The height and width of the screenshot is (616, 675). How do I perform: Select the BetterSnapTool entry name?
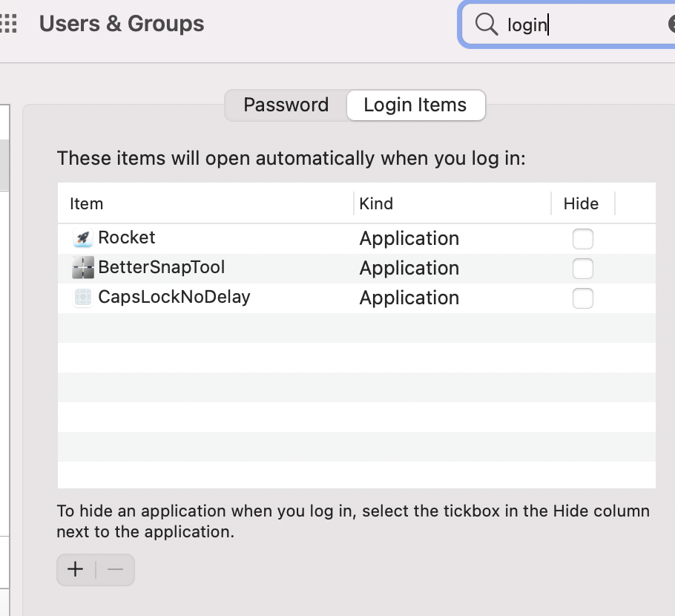161,267
